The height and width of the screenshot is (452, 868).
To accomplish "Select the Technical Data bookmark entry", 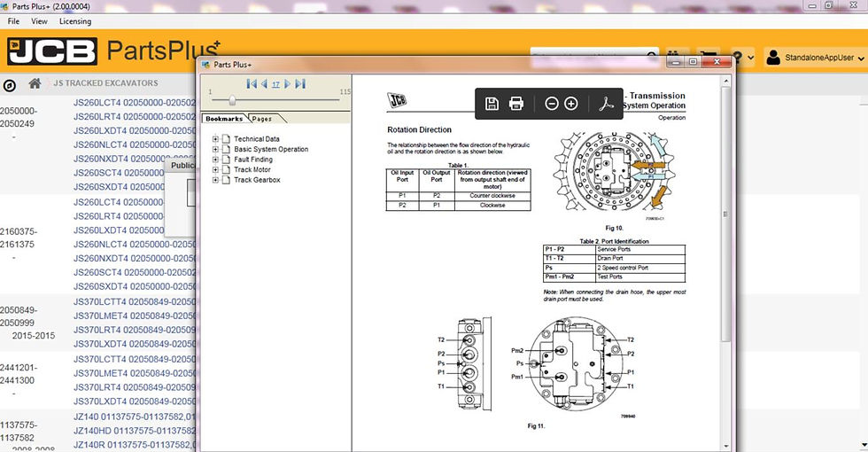I will click(256, 139).
